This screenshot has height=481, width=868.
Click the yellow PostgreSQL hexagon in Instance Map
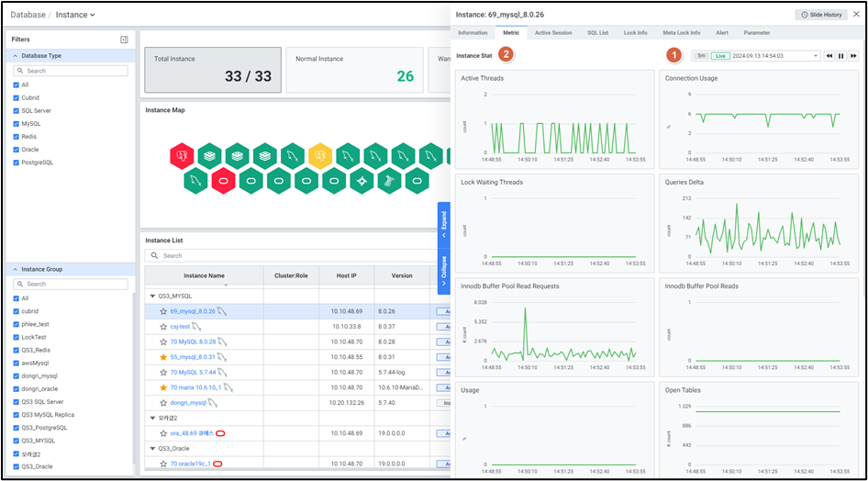[x=319, y=157]
